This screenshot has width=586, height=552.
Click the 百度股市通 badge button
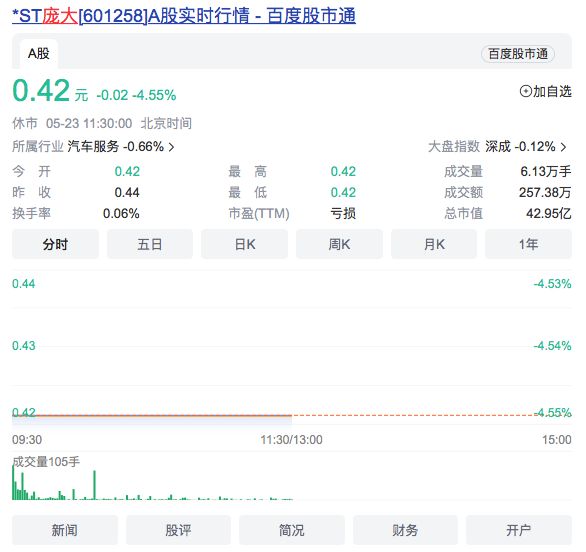click(518, 54)
